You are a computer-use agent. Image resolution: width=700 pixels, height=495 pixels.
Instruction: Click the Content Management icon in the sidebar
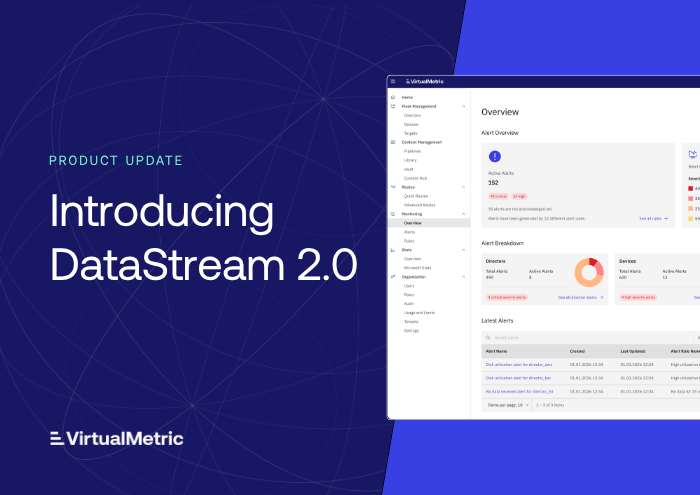[393, 142]
